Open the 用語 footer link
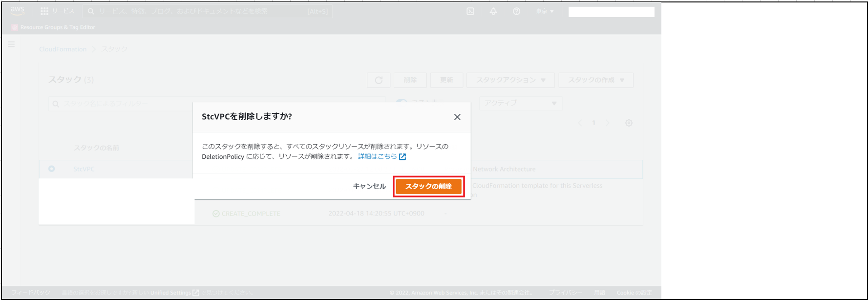The height and width of the screenshot is (300, 868). coord(599,293)
